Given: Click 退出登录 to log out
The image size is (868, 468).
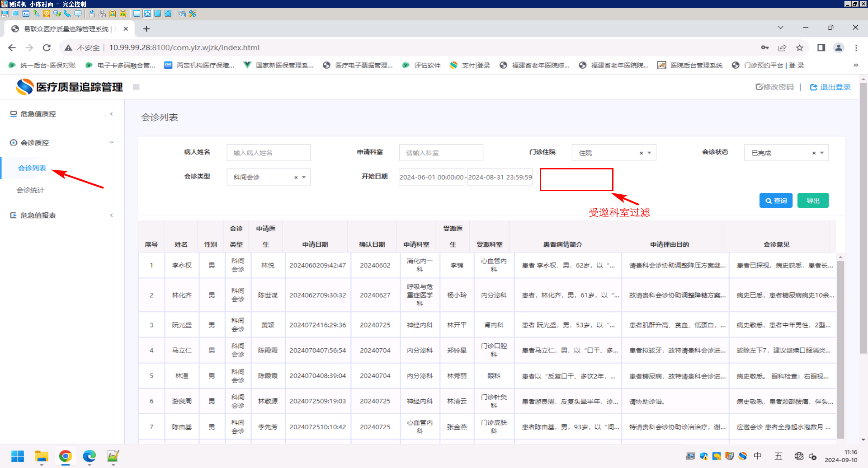Looking at the screenshot, I should coord(830,87).
